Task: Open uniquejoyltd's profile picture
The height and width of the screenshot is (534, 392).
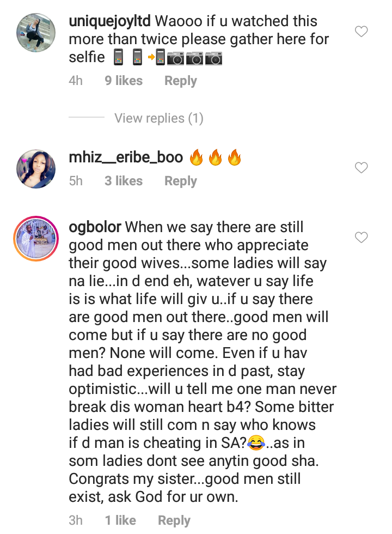Action: click(35, 32)
